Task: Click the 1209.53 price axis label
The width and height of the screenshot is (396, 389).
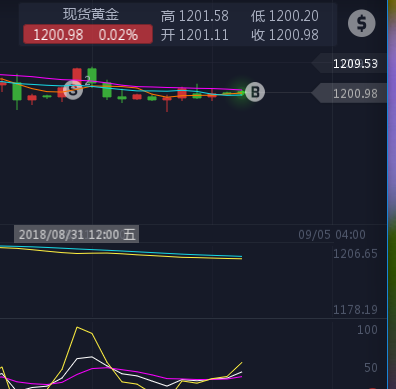Action: [x=355, y=64]
